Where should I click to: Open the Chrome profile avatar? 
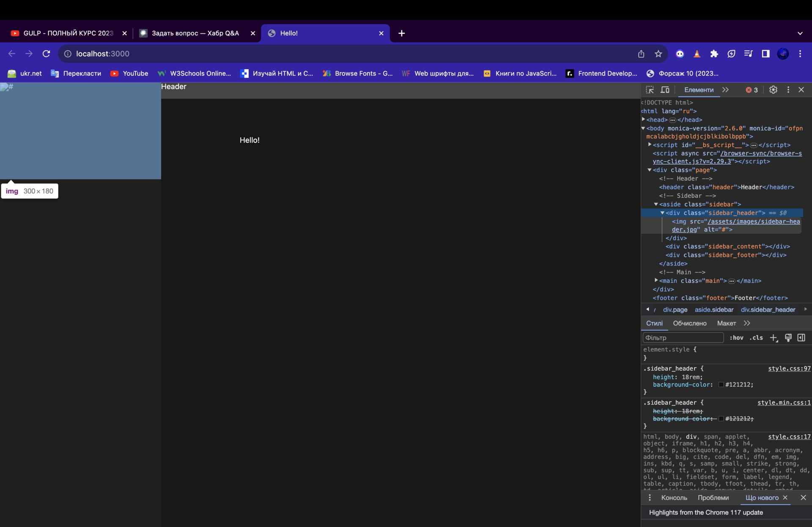click(783, 54)
